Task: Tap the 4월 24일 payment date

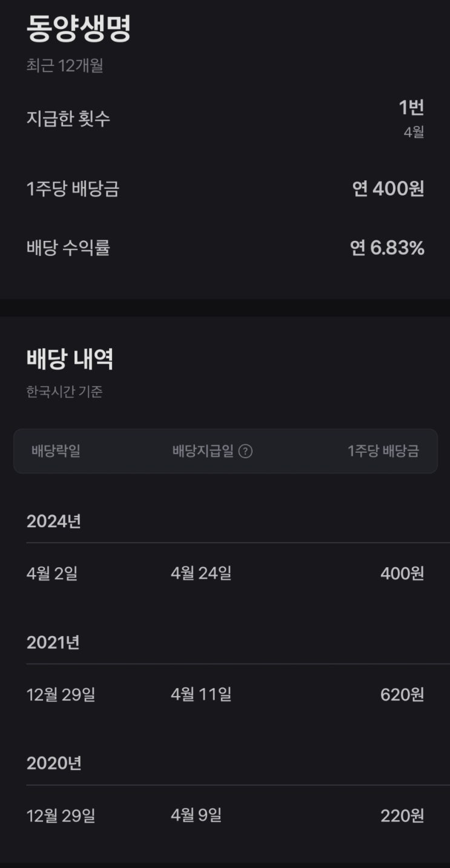Action: 201,573
